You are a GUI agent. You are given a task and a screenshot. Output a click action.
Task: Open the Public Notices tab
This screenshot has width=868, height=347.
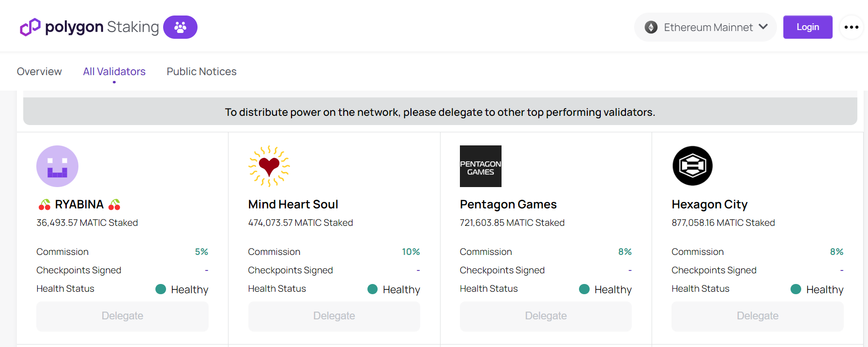(201, 72)
